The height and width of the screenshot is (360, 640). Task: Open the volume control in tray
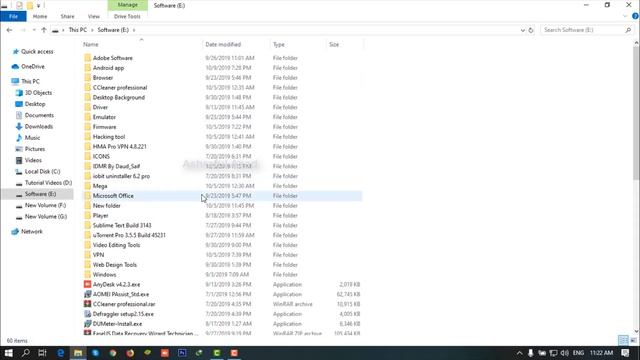tap(564, 353)
